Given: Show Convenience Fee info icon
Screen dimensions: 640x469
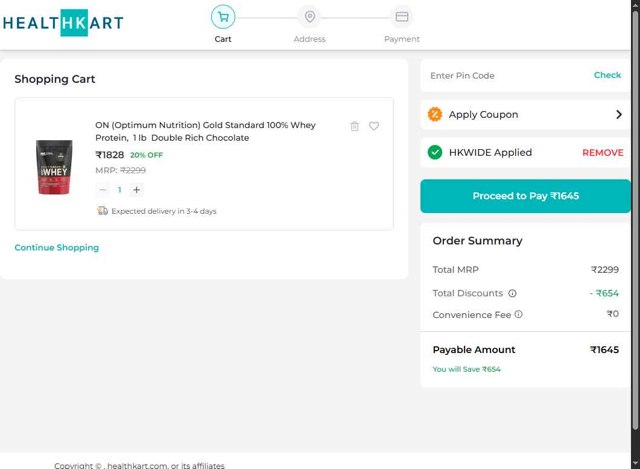Looking at the screenshot, I should [518, 314].
